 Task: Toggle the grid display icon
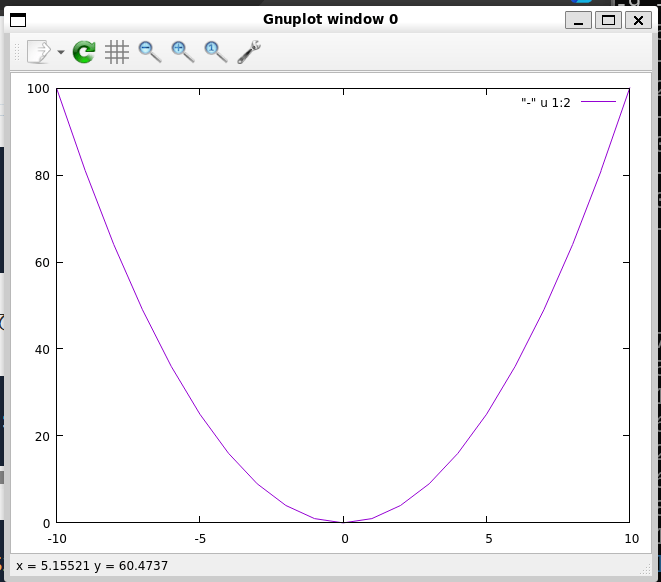click(117, 52)
